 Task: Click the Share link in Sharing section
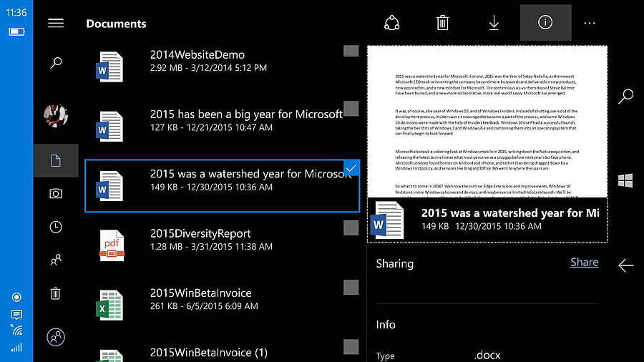pos(584,263)
